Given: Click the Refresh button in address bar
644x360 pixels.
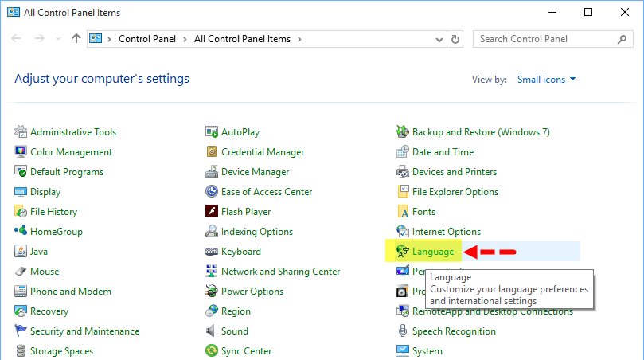Looking at the screenshot, I should pyautogui.click(x=455, y=39).
